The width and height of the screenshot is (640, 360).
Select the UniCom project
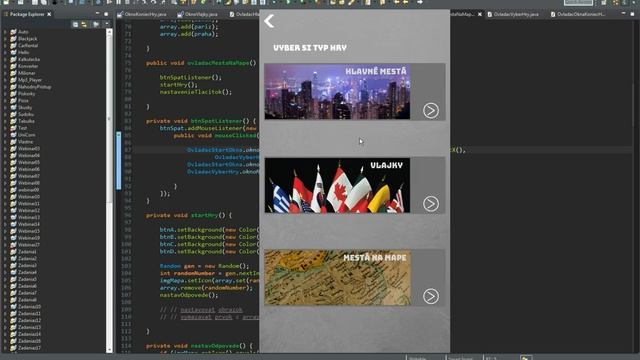[27, 135]
